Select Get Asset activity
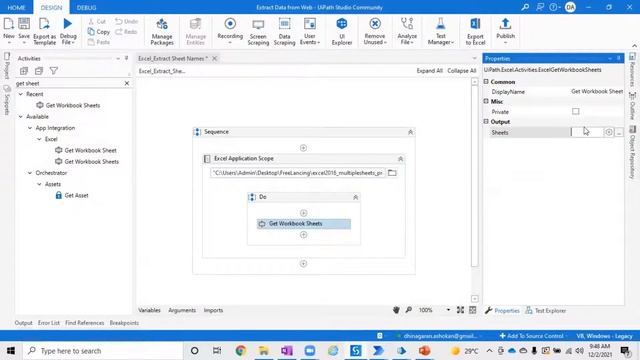The image size is (640, 360). [x=72, y=196]
